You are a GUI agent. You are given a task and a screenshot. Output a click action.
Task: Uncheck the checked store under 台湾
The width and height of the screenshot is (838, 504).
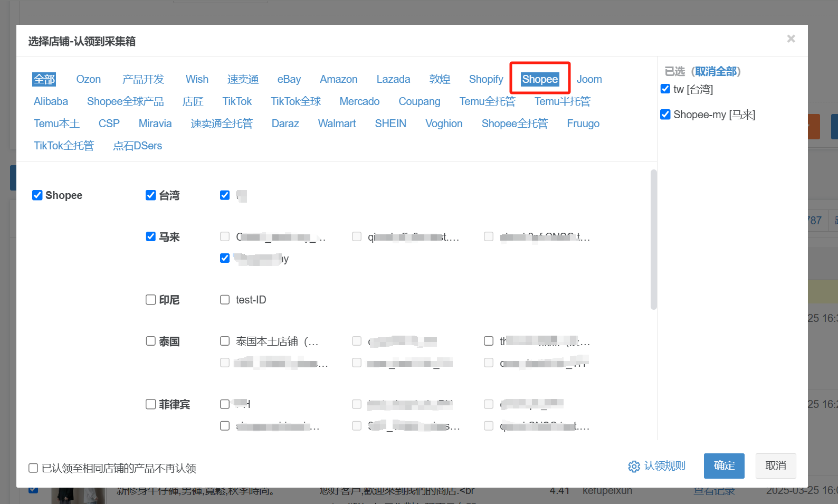pos(225,195)
